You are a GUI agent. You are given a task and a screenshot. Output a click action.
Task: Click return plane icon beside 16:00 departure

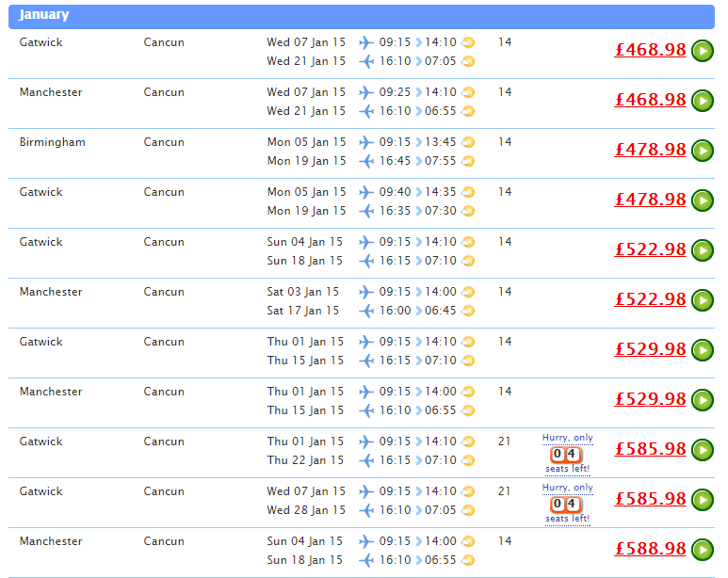366,311
